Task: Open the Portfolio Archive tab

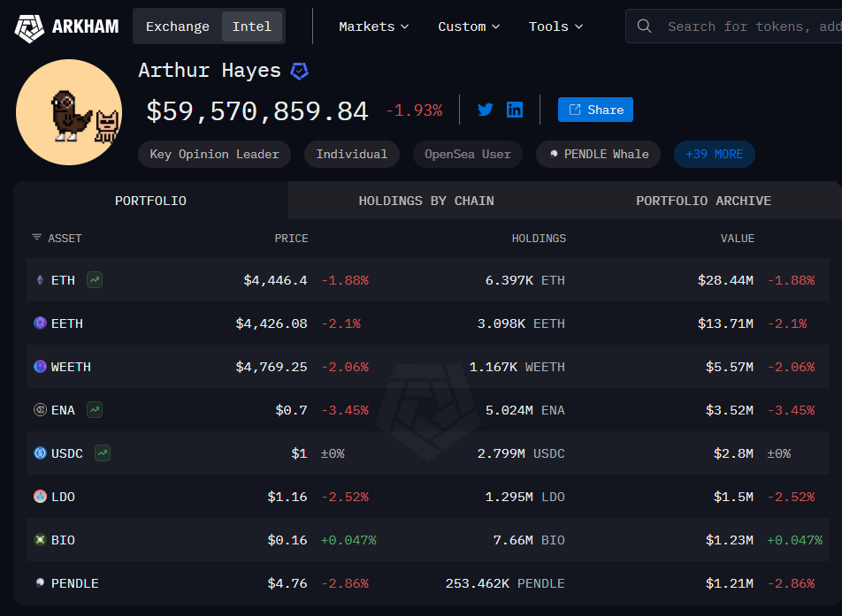Action: tap(703, 201)
